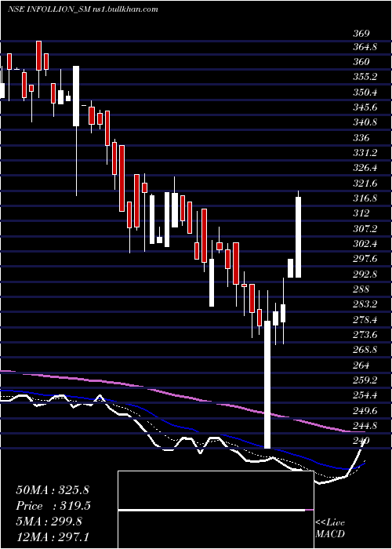Screen dimensions: 392x549
Task: Click the 240 price axis label
Action: 361,441
